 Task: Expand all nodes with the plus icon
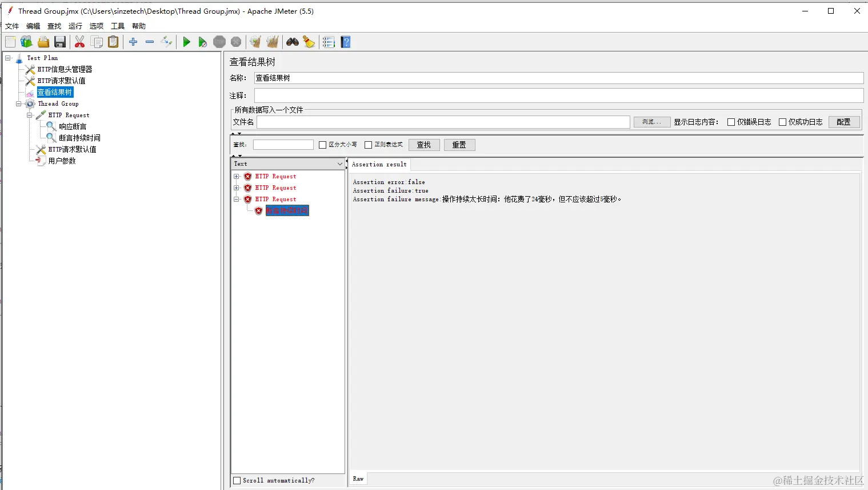133,42
